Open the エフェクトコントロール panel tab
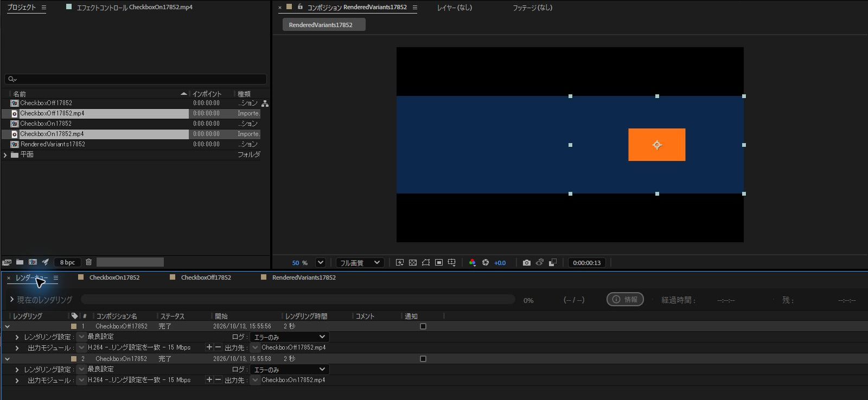 (x=135, y=8)
